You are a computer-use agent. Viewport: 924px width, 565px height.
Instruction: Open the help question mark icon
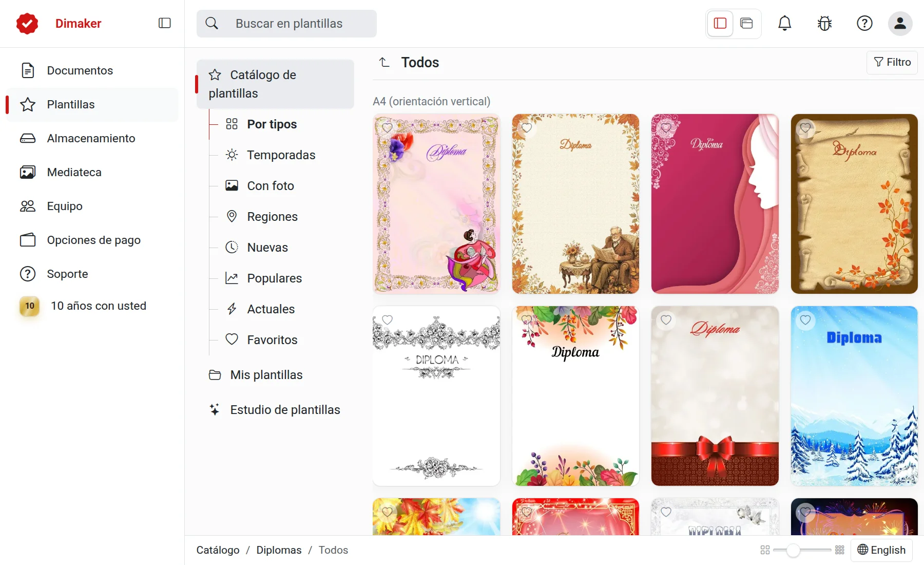click(864, 23)
